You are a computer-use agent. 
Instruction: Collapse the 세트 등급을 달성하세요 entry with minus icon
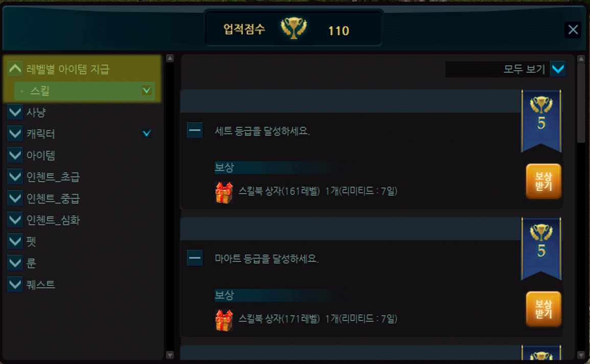click(195, 131)
